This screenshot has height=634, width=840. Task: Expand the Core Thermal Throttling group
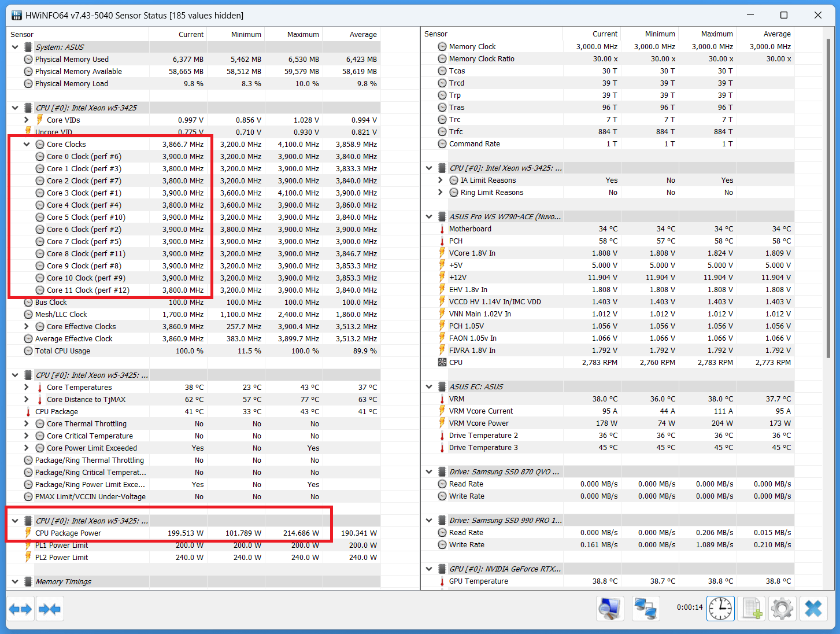tap(27, 423)
